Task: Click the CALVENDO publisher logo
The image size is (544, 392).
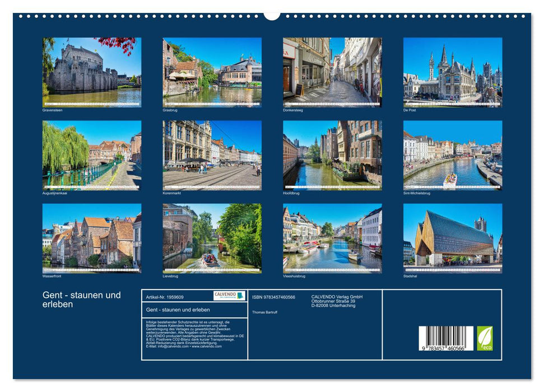Action: 226,295
